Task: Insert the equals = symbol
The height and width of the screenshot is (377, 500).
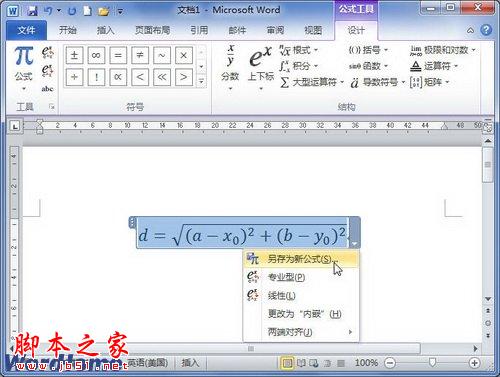Action: pos(118,55)
